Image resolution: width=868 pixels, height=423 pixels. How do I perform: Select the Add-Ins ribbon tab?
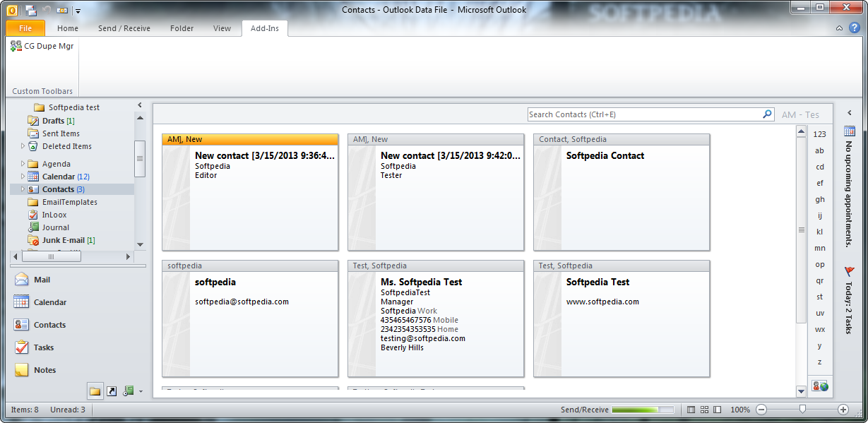(265, 28)
